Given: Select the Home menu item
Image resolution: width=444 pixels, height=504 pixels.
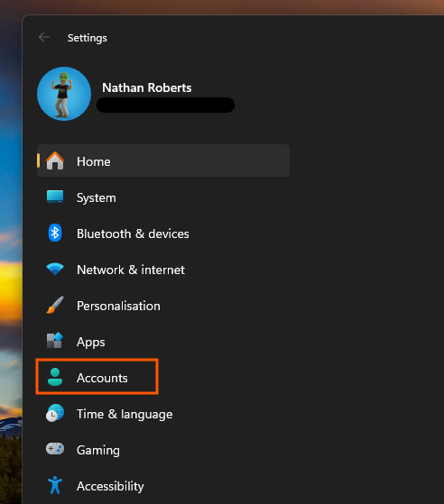Looking at the screenshot, I should [163, 160].
